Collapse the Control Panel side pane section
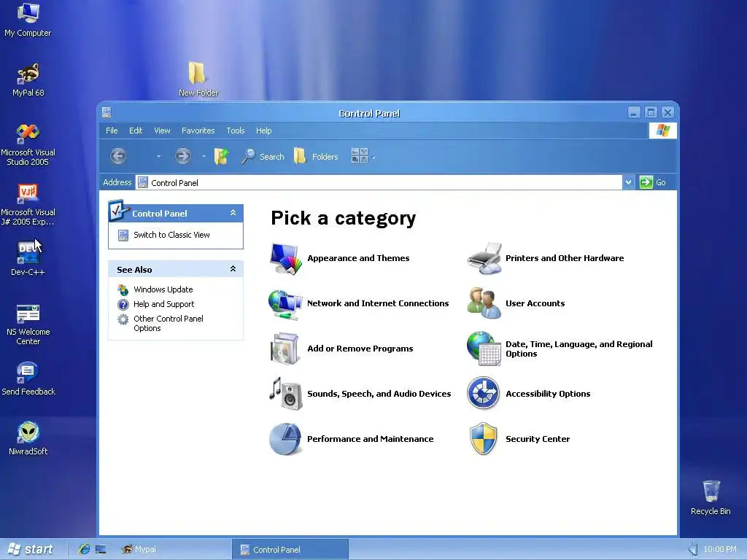The image size is (747, 560). (x=233, y=213)
